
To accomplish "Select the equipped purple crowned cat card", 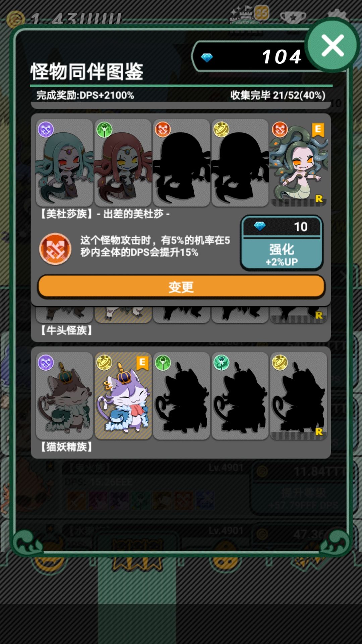I will click(123, 396).
